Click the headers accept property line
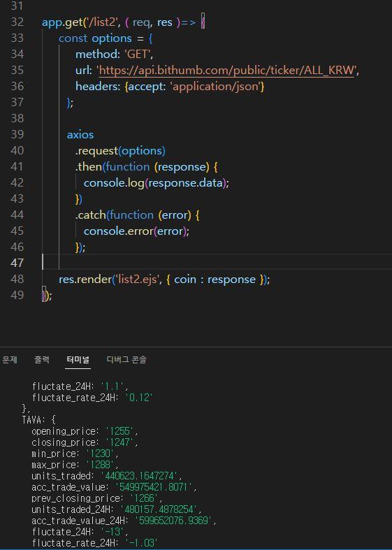 pos(170,86)
